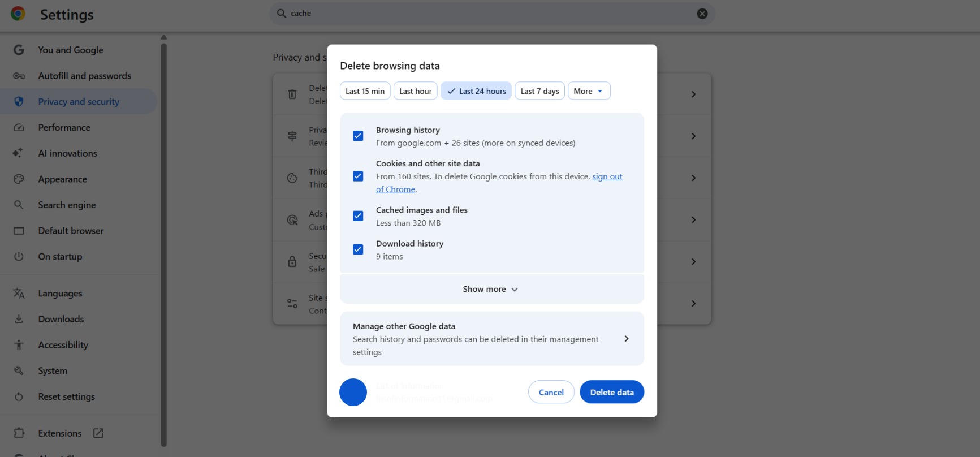Open the More time range dropdown
Viewport: 980px width, 457px height.
point(589,91)
